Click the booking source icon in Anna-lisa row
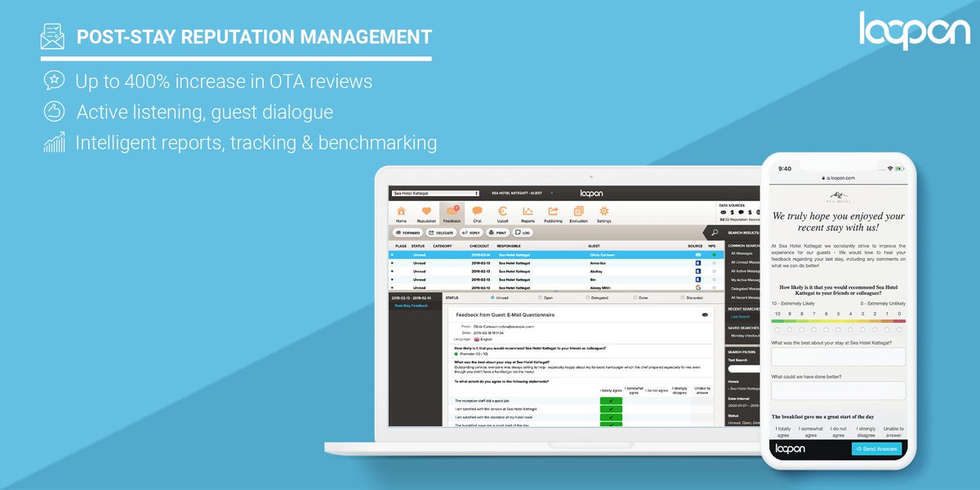Image resolution: width=980 pixels, height=490 pixels. (698, 263)
